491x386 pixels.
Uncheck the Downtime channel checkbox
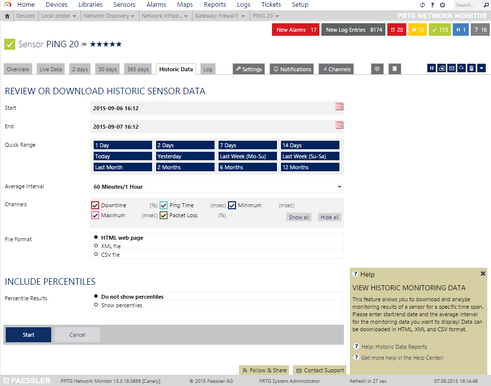[x=95, y=205]
